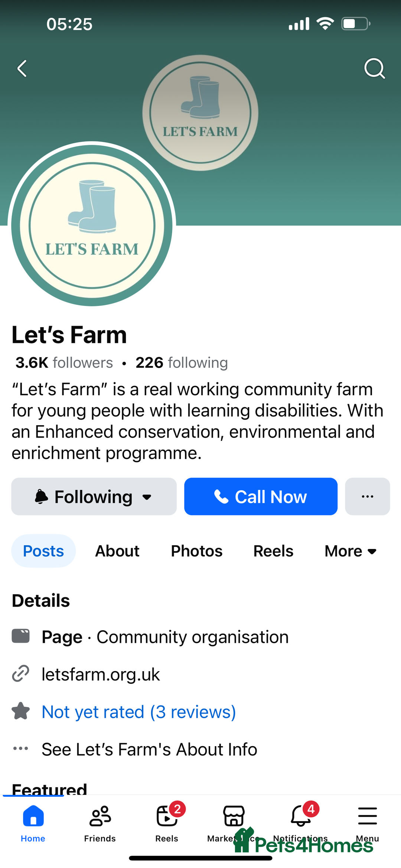This screenshot has width=401, height=868.
Task: Open search with magnifying glass icon
Action: (374, 69)
